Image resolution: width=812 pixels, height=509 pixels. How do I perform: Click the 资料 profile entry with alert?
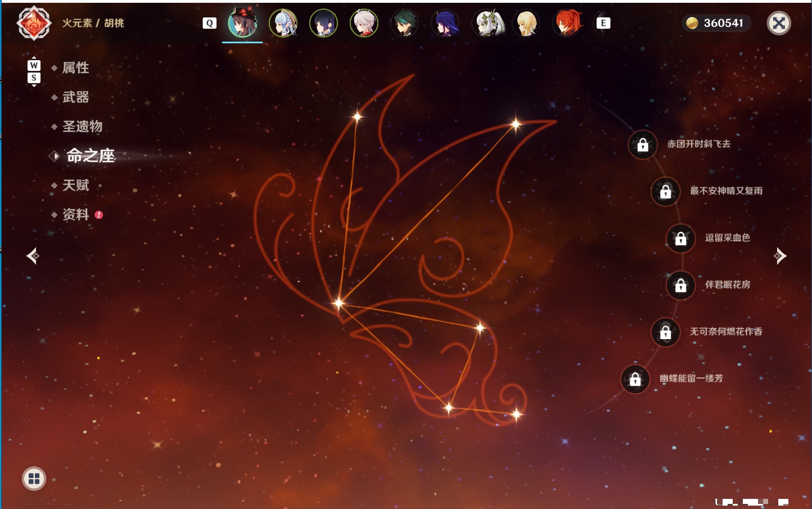(76, 214)
